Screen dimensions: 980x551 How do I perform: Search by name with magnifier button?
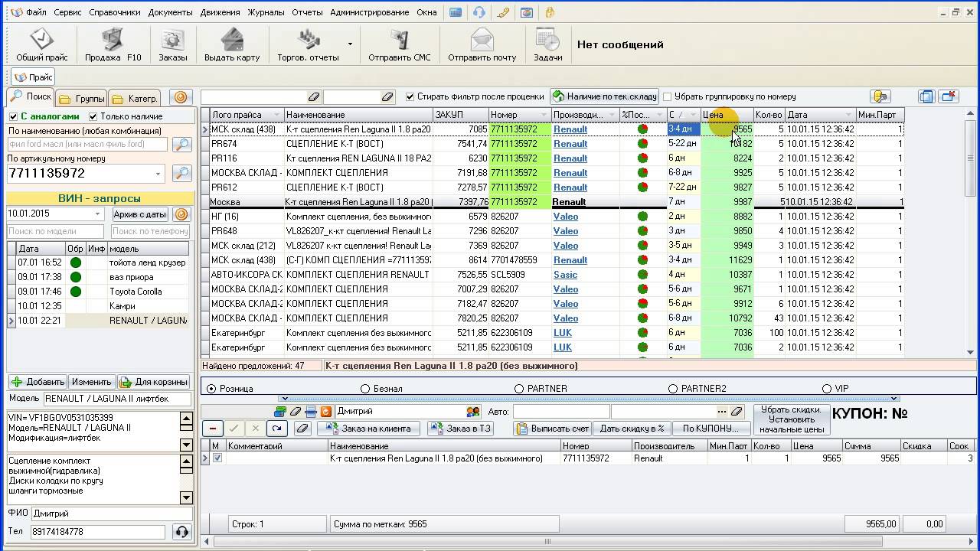(182, 144)
